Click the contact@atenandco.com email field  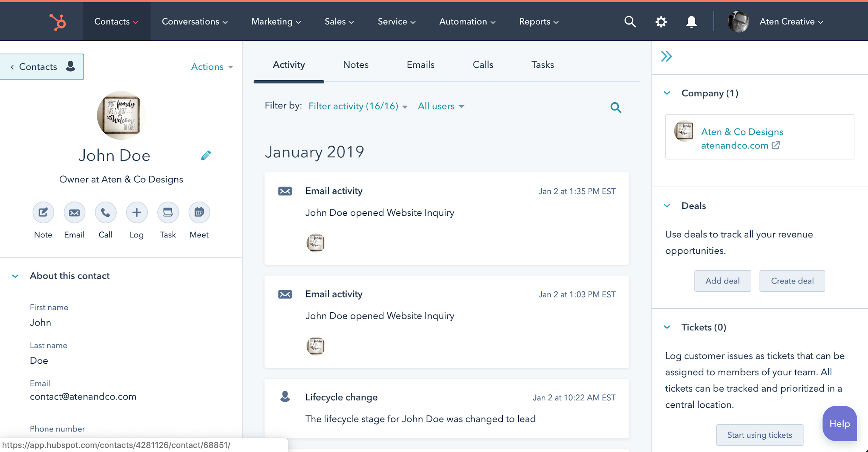tap(83, 397)
